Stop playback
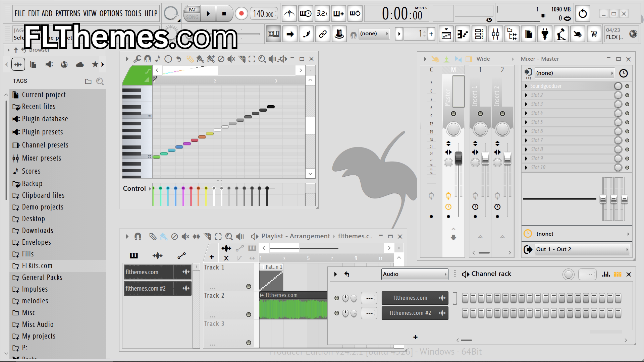This screenshot has width=644, height=362. click(224, 14)
